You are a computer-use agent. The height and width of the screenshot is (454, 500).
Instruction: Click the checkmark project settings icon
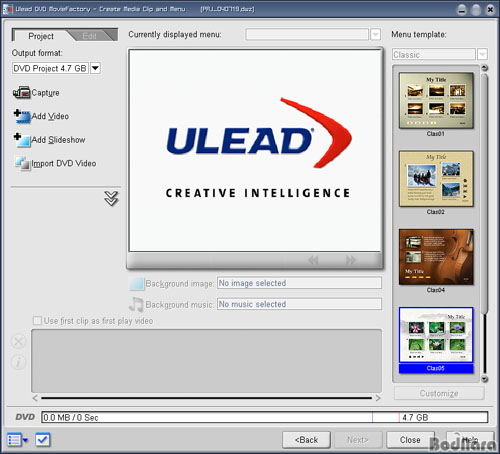pos(42,440)
